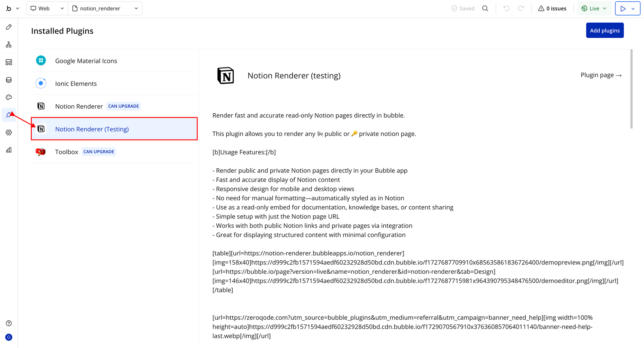
Task: Expand the Web platform dropdown
Action: click(47, 8)
